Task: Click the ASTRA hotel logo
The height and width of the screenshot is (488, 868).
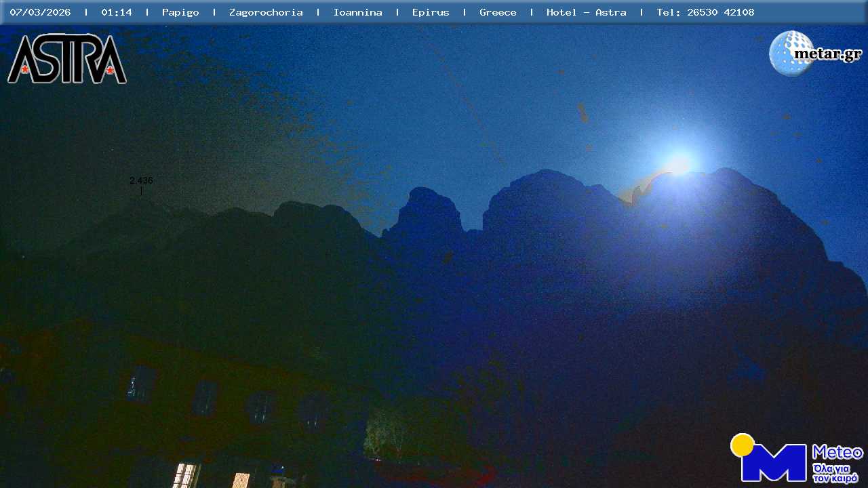Action: click(66, 59)
